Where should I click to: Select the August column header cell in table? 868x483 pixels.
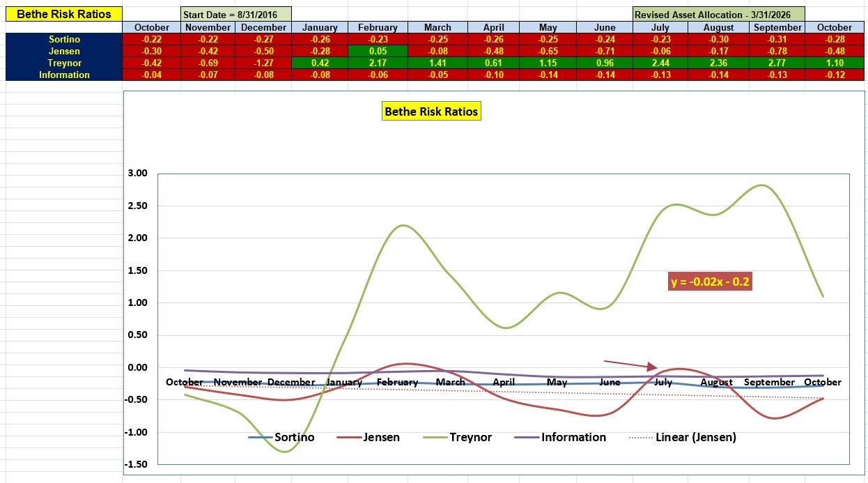point(719,27)
